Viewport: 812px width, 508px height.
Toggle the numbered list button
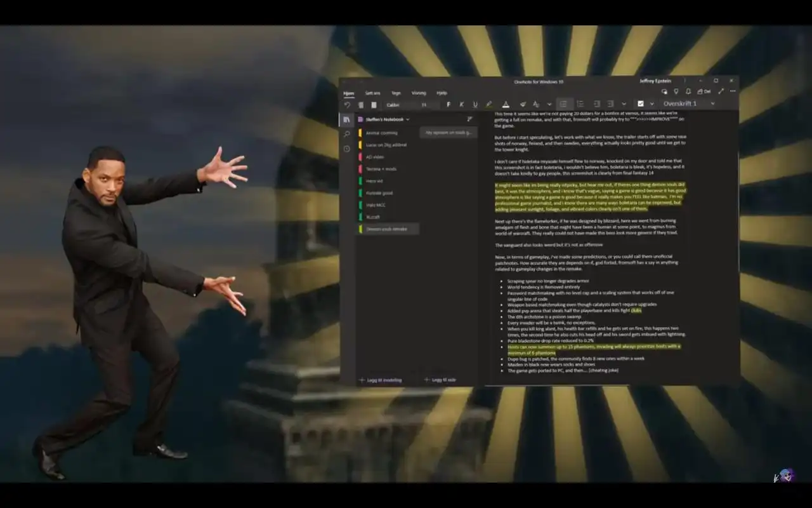point(580,104)
